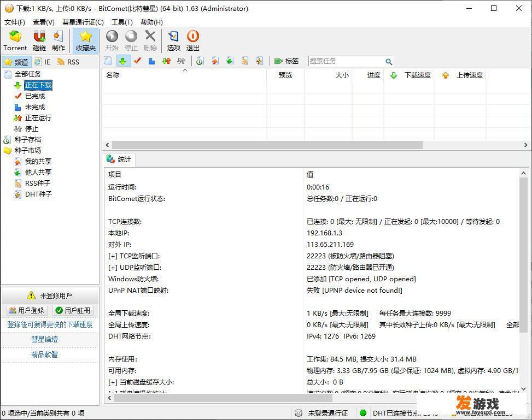Switch to the RSS sidebar tab
The width and height of the screenshot is (532, 420).
[68, 62]
